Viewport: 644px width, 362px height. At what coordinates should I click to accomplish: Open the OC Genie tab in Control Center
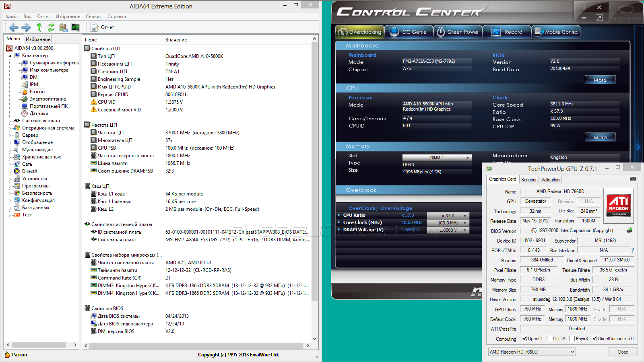(x=409, y=32)
